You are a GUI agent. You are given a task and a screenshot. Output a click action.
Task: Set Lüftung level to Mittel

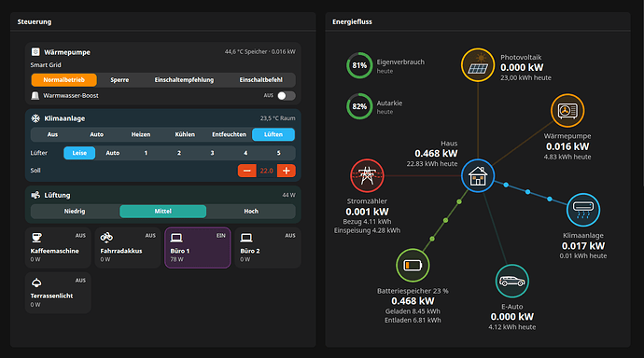[163, 212]
